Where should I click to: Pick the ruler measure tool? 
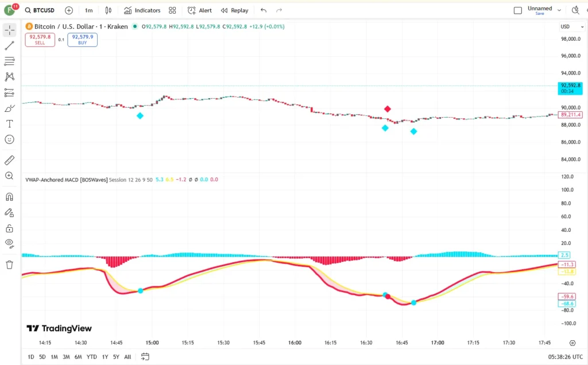pyautogui.click(x=9, y=160)
